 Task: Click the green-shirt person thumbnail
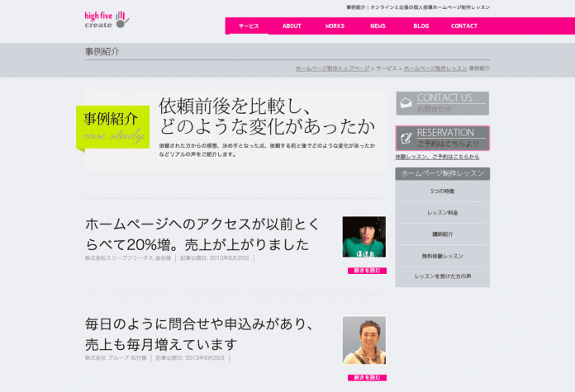364,237
